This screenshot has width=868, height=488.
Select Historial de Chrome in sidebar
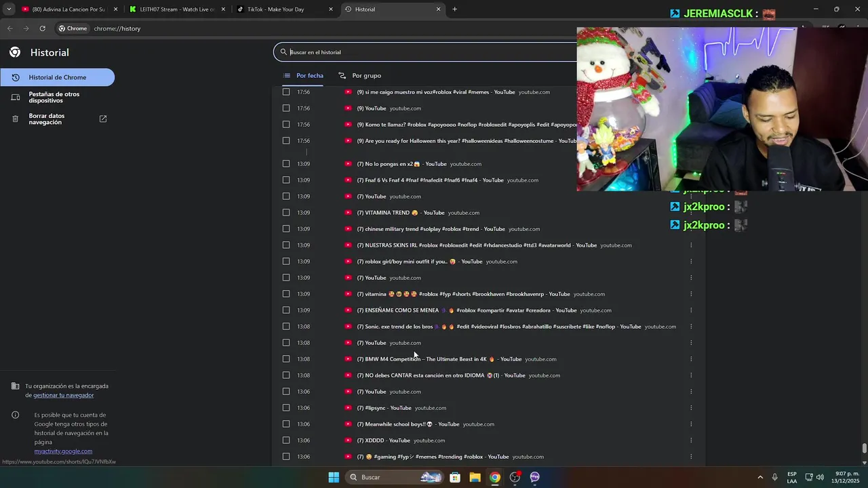pos(57,77)
